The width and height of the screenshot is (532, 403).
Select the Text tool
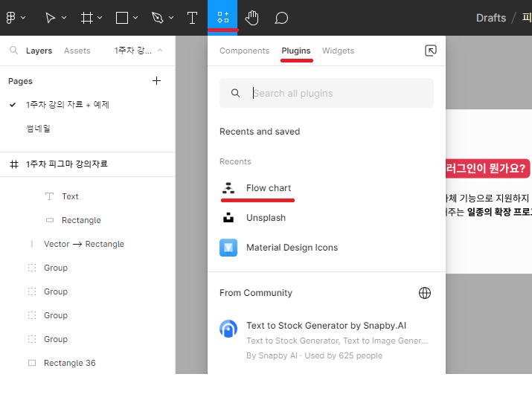[192, 18]
